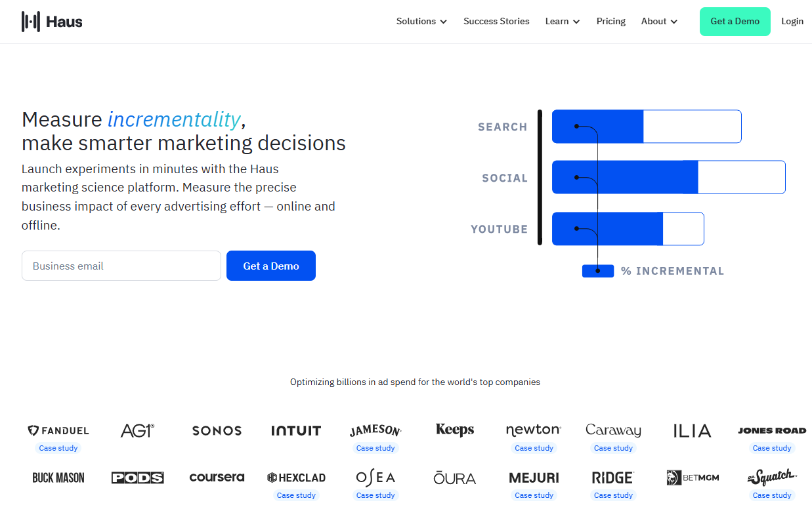Open OSEA case study
812x511 pixels.
(375, 495)
